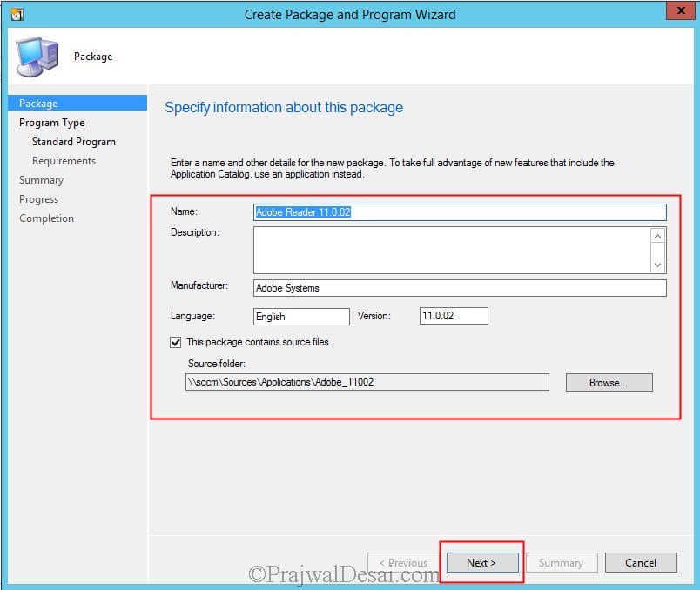This screenshot has width=700, height=590.
Task: Click the Language field showing English
Action: coord(301,317)
